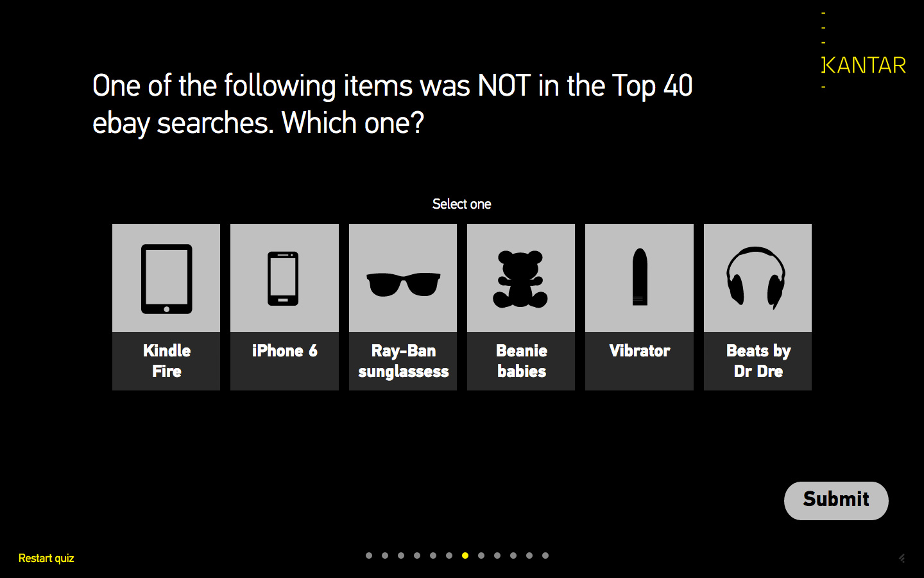Go to the last quiz page dot
This screenshot has height=578, width=924.
(545, 556)
